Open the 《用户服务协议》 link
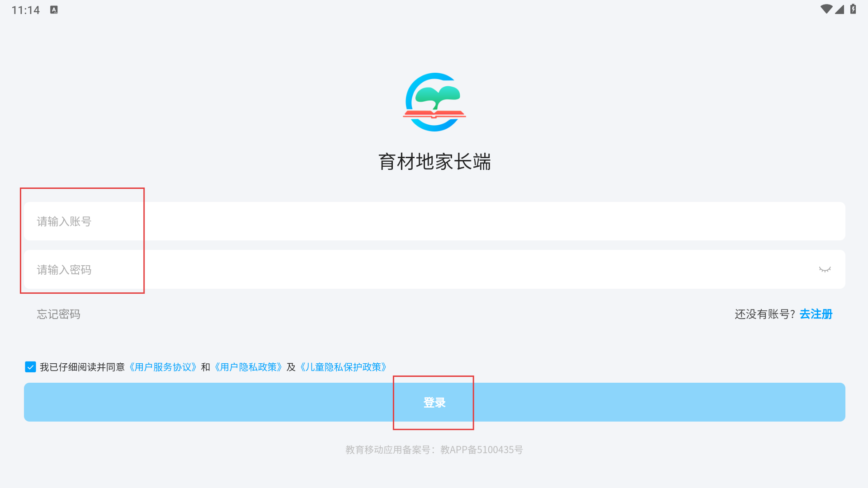Screen dimensions: 868x488 coord(163,367)
